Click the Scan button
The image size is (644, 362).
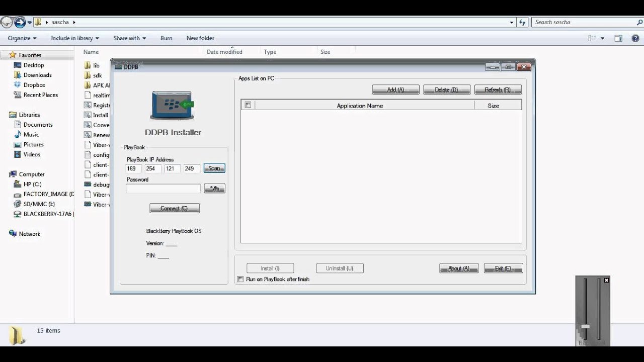coord(214,168)
